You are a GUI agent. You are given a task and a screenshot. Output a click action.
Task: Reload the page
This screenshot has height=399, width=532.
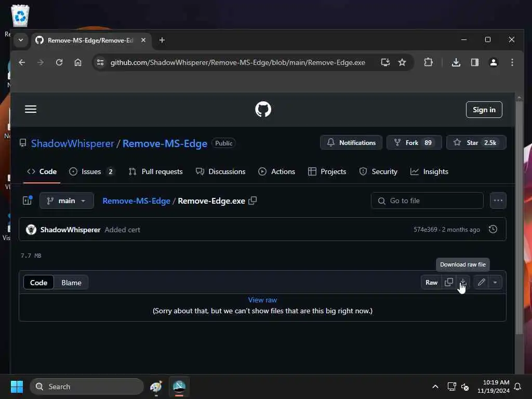(x=59, y=62)
